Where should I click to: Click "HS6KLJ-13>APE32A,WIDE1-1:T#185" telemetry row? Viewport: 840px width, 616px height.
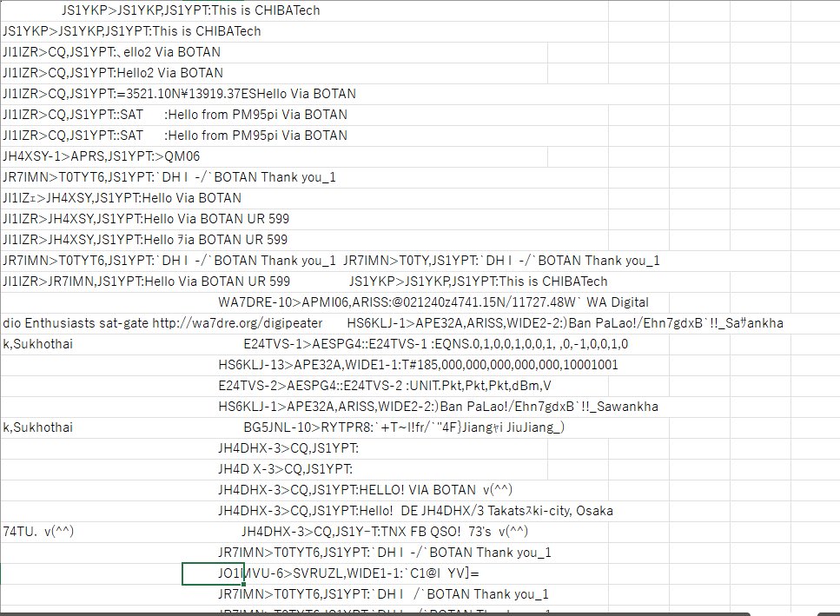pyautogui.click(x=418, y=365)
